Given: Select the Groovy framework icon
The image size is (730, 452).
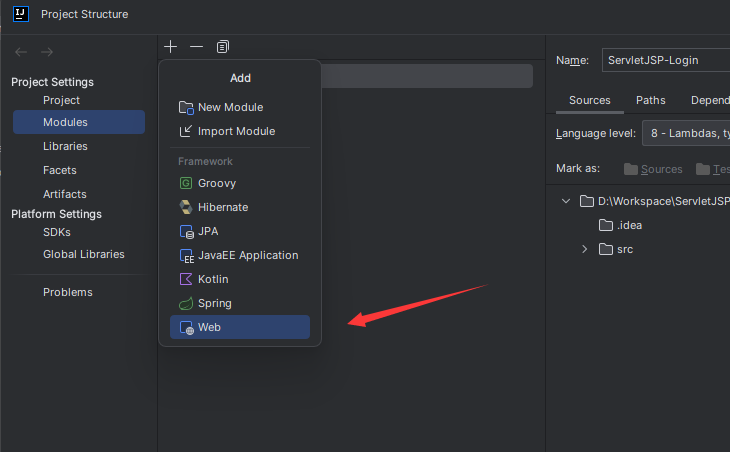Looking at the screenshot, I should (186, 183).
